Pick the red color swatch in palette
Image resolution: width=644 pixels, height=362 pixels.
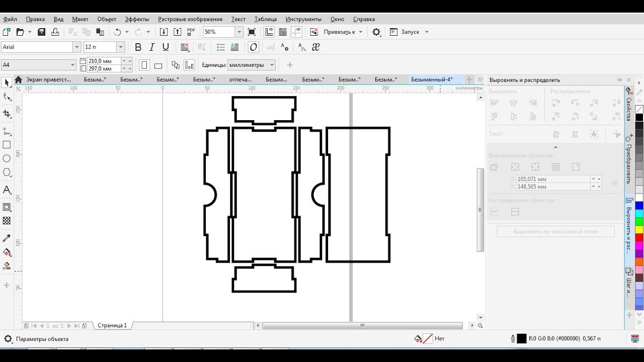639,238
